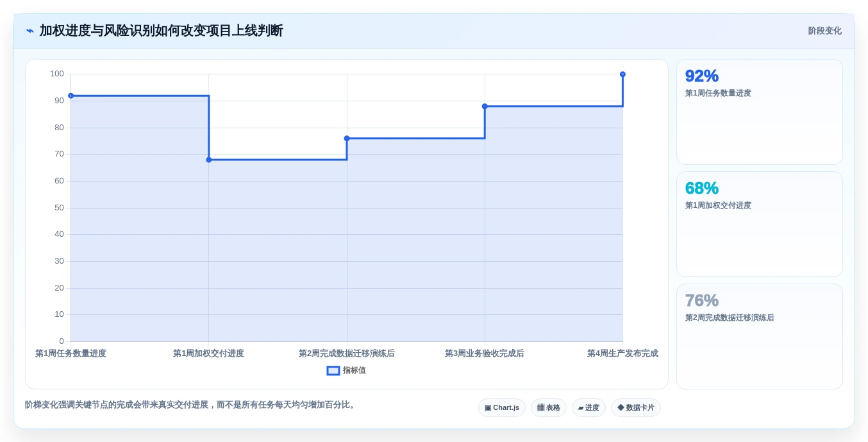The width and height of the screenshot is (868, 442).
Task: Click the x-axis label 第1周任务数量进度
Action: pyautogui.click(x=71, y=353)
